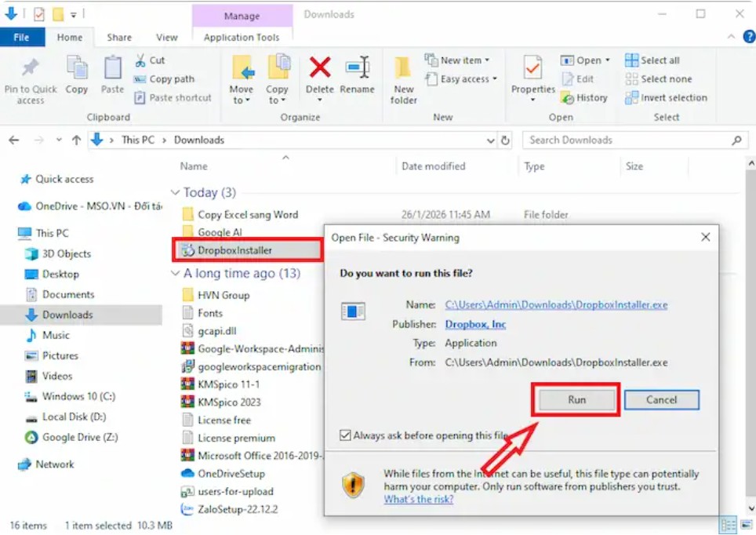Open the History icon in ribbon
The image size is (756, 535).
pos(568,98)
